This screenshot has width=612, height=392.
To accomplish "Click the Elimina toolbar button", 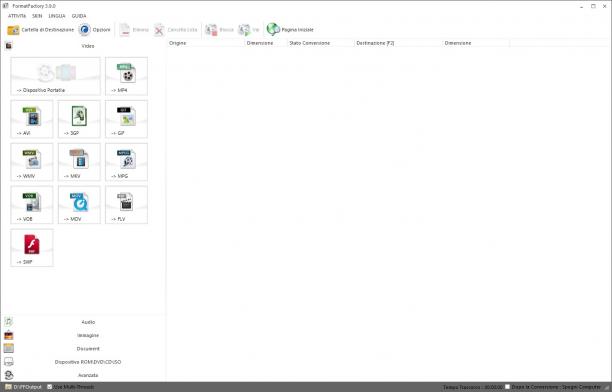I will [134, 30].
